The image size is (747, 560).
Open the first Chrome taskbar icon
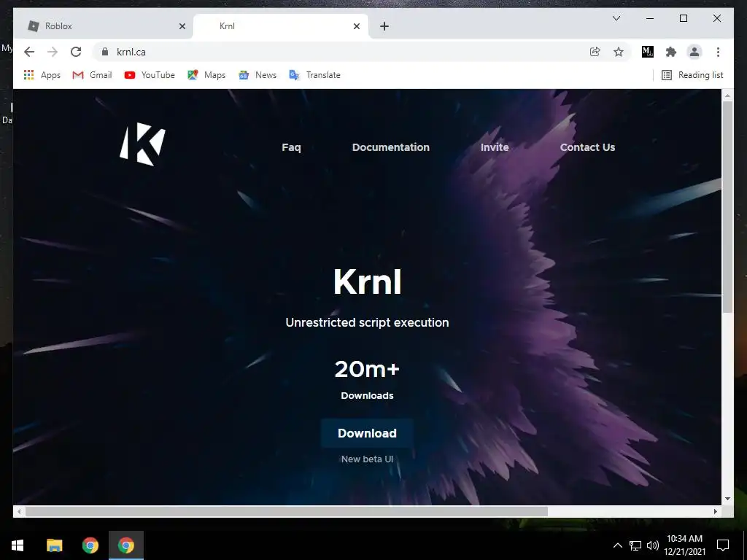[x=90, y=545]
